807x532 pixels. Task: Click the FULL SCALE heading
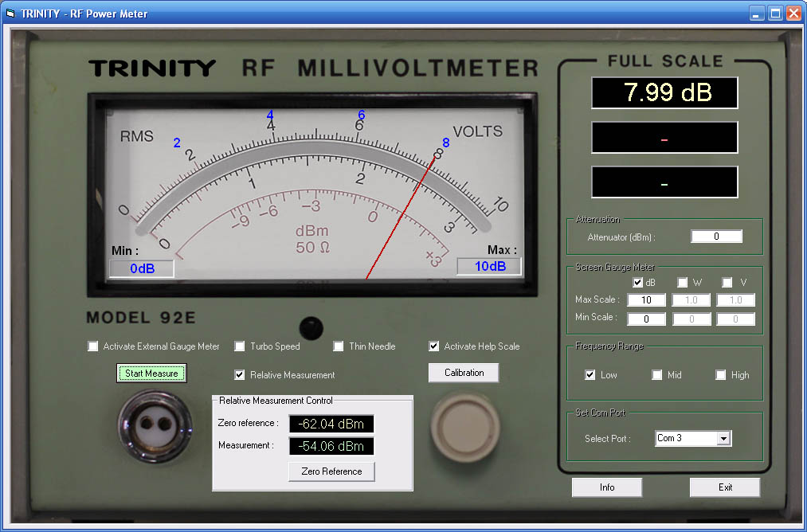coord(665,61)
